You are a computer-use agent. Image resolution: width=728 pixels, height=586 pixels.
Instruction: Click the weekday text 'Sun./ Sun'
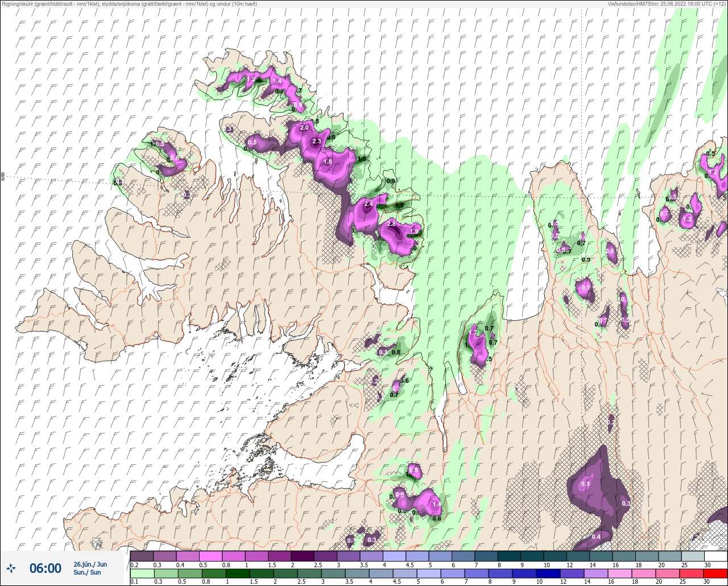(x=87, y=572)
